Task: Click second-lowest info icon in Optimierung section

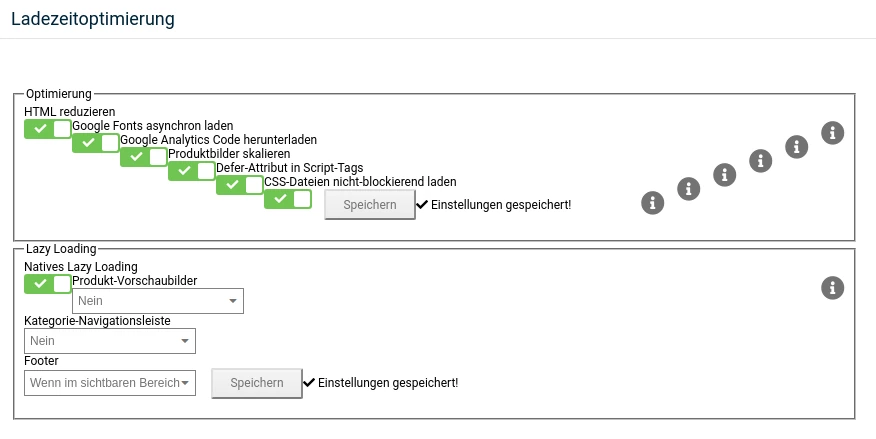Action: pyautogui.click(x=688, y=189)
